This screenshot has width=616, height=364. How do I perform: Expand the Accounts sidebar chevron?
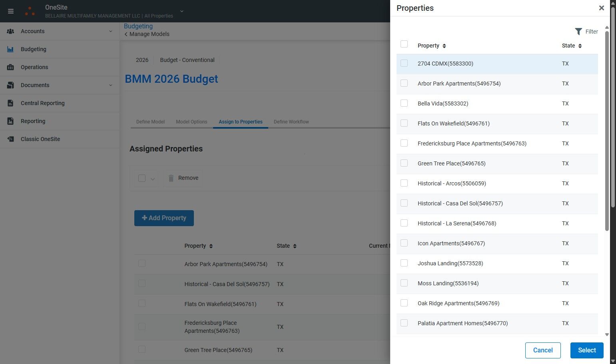(x=111, y=31)
